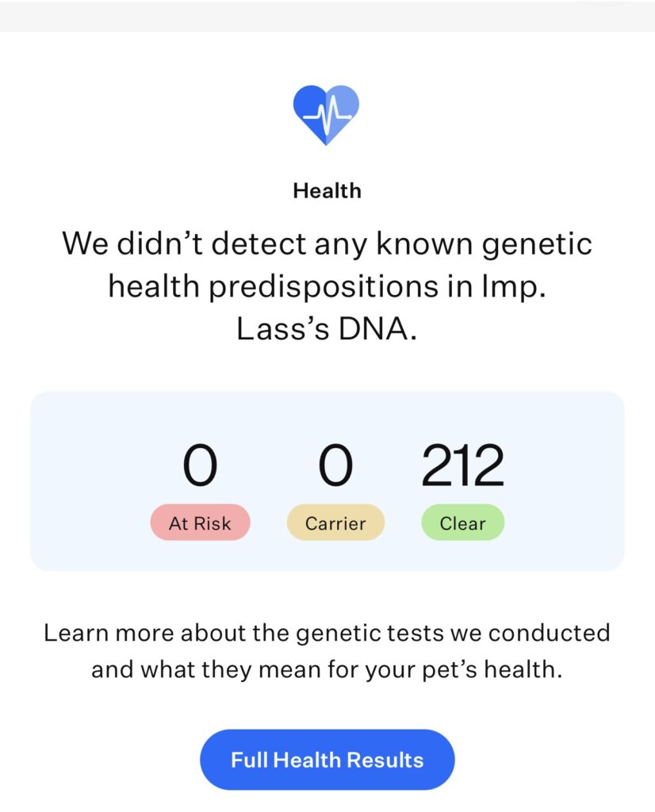Tap the white heartbeat pulse line
The width and height of the screenshot is (655, 812).
click(327, 116)
